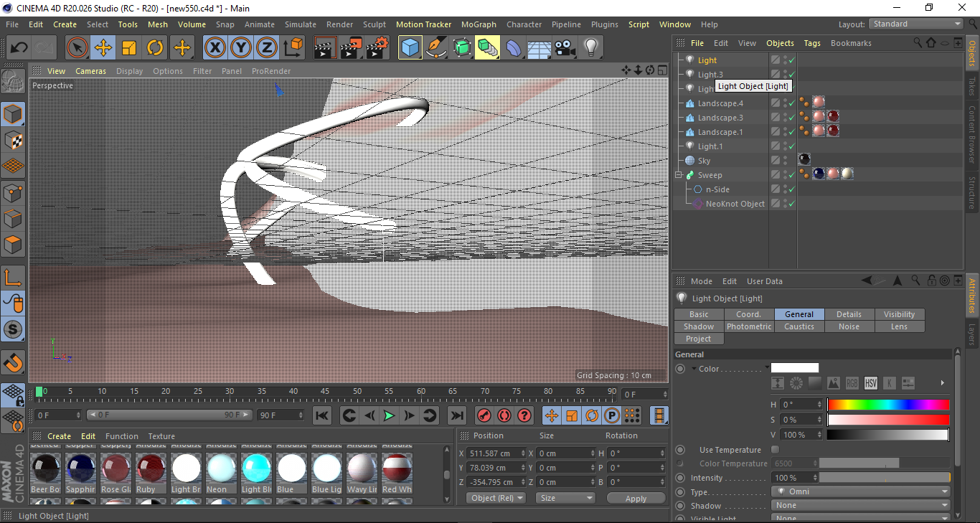The width and height of the screenshot is (980, 523).
Task: Select the Landscape.3 object
Action: pyautogui.click(x=720, y=118)
